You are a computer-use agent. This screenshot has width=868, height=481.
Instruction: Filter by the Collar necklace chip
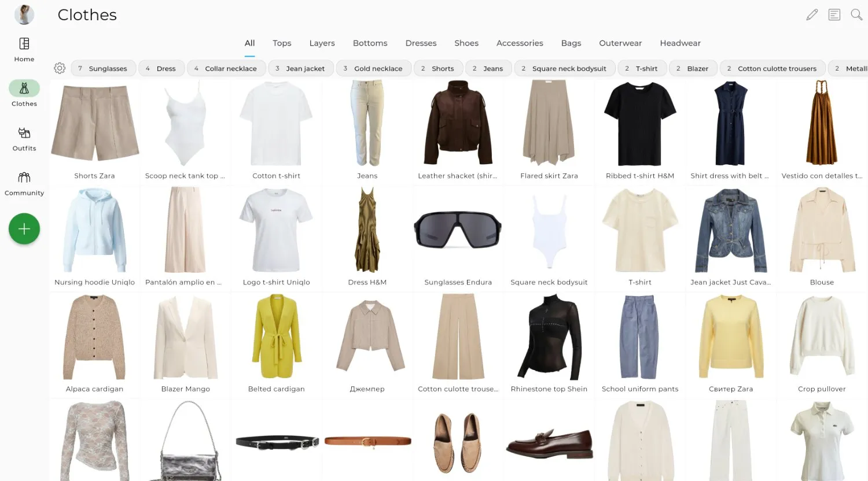pos(226,68)
